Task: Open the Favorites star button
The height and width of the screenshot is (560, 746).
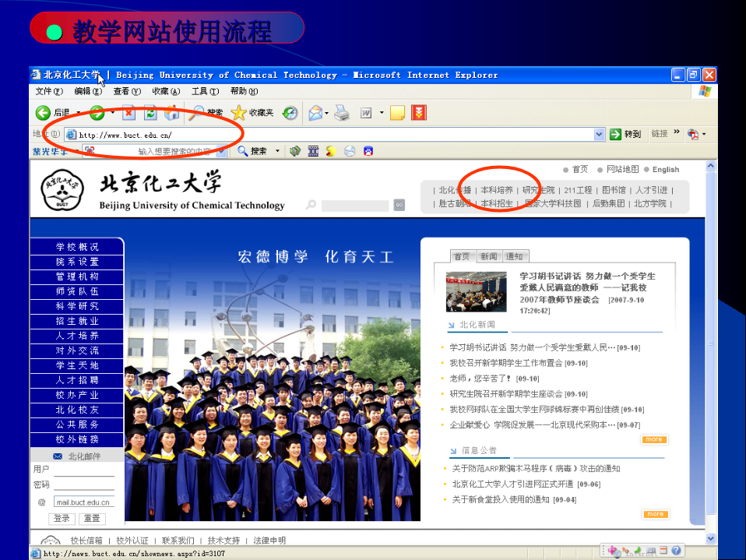Action: pyautogui.click(x=238, y=113)
